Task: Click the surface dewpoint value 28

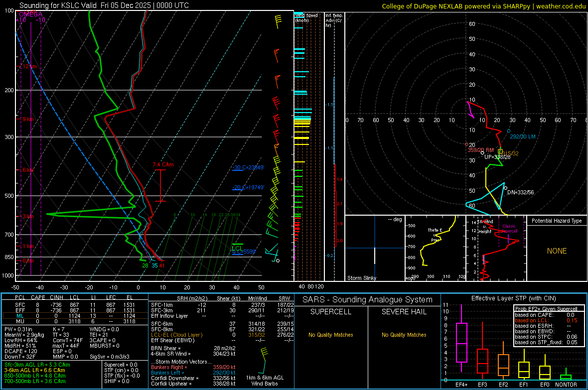Action: pos(145,265)
